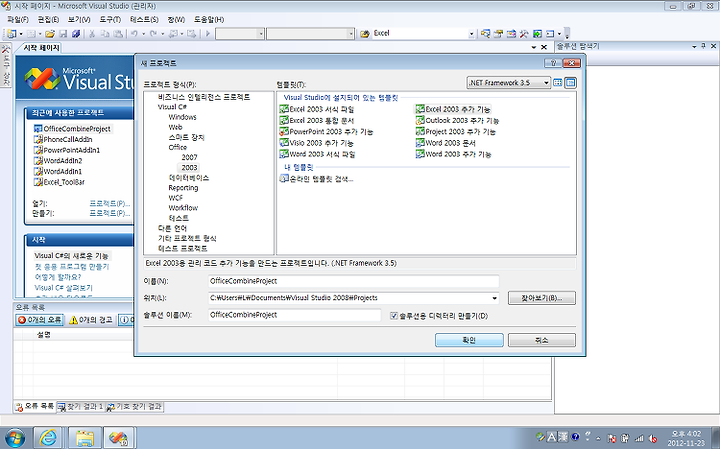
Task: Open the New Project icon dropdown arrow
Action: (20, 34)
